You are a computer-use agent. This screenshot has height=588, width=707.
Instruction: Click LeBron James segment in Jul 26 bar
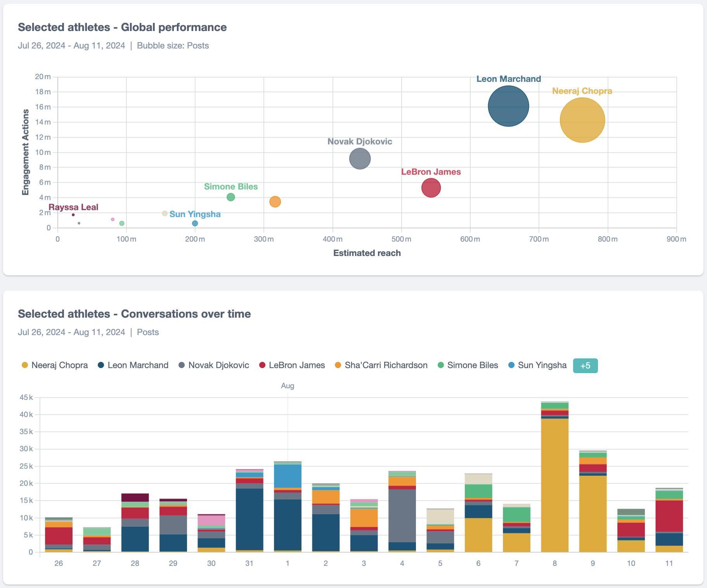[x=59, y=536]
